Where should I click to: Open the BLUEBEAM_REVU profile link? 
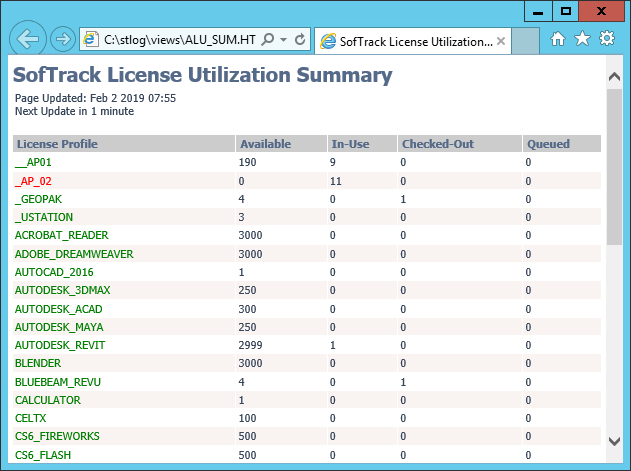pos(58,382)
